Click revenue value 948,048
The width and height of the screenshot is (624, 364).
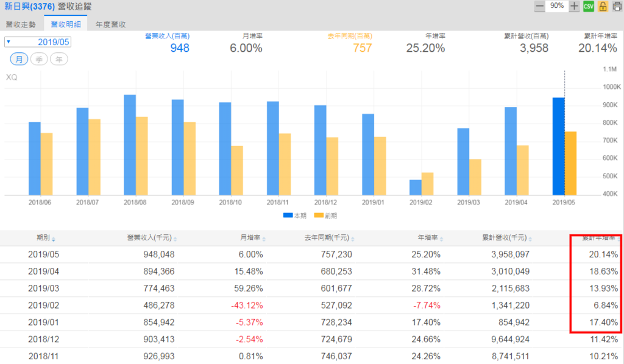tap(159, 254)
